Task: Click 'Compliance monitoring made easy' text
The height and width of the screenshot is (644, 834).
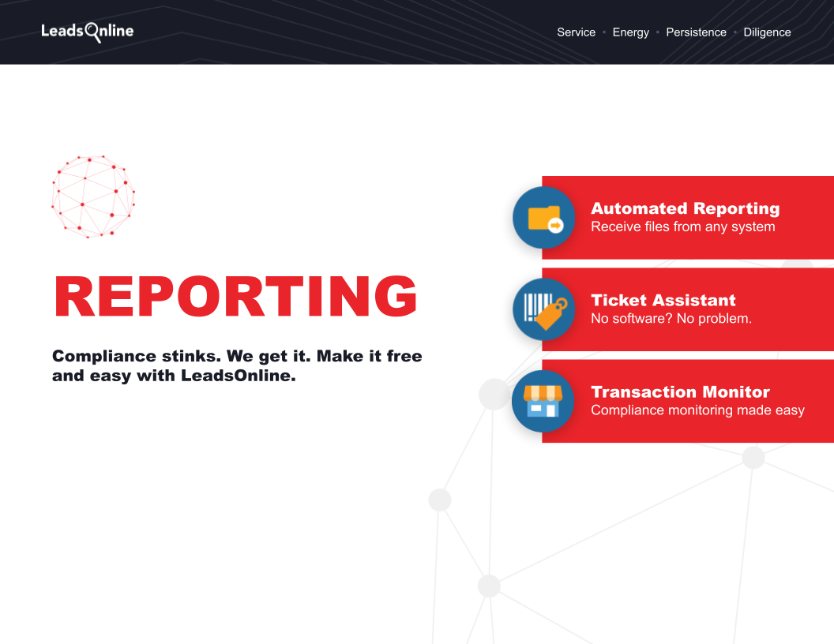Action: [698, 410]
